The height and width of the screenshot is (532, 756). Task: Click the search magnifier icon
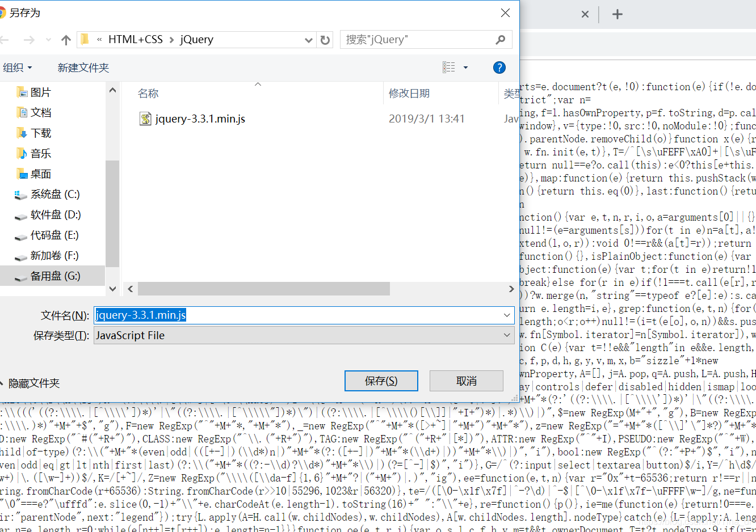pyautogui.click(x=500, y=40)
